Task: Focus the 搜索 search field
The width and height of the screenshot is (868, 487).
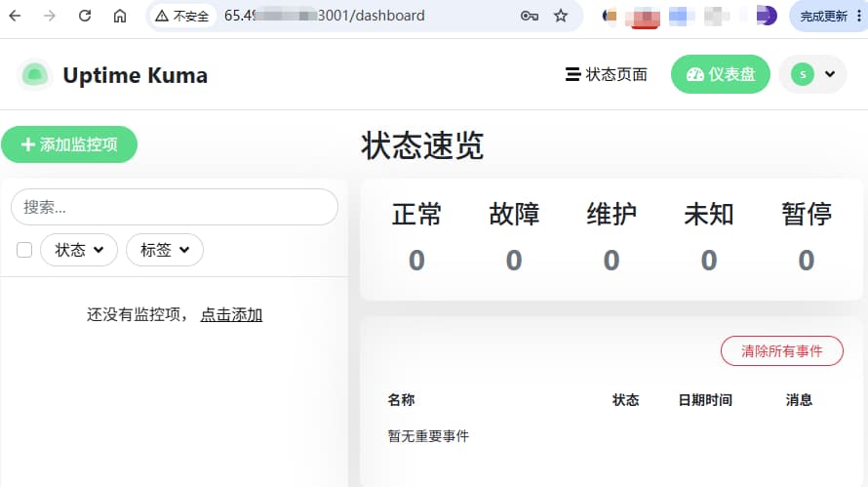Action: pos(175,207)
